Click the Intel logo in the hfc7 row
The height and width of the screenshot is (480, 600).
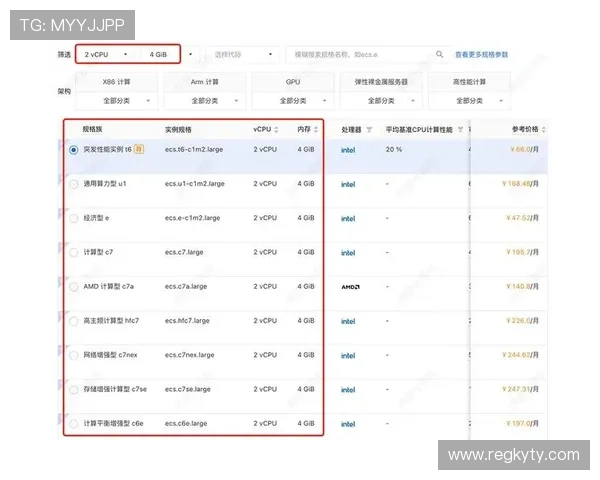point(348,322)
